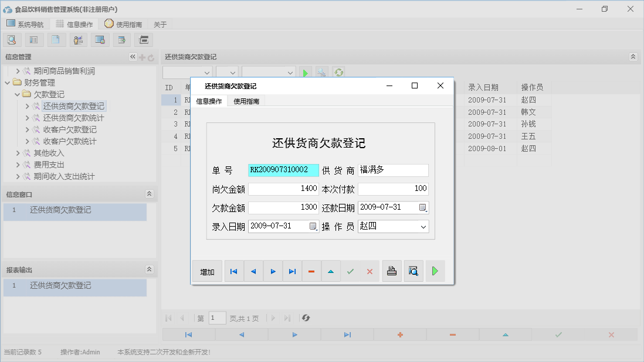Confirm changes with the green checkmark icon
Viewport: 644px width, 362px height.
pyautogui.click(x=351, y=271)
